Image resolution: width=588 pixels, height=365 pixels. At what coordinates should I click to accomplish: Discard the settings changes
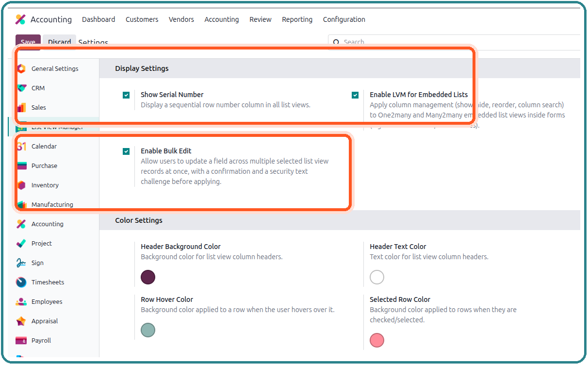coord(60,42)
